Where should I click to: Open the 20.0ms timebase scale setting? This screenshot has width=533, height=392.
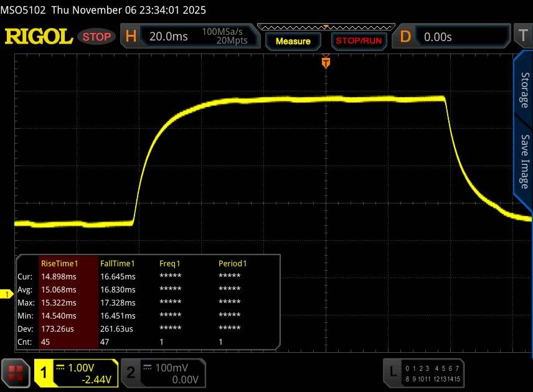168,37
